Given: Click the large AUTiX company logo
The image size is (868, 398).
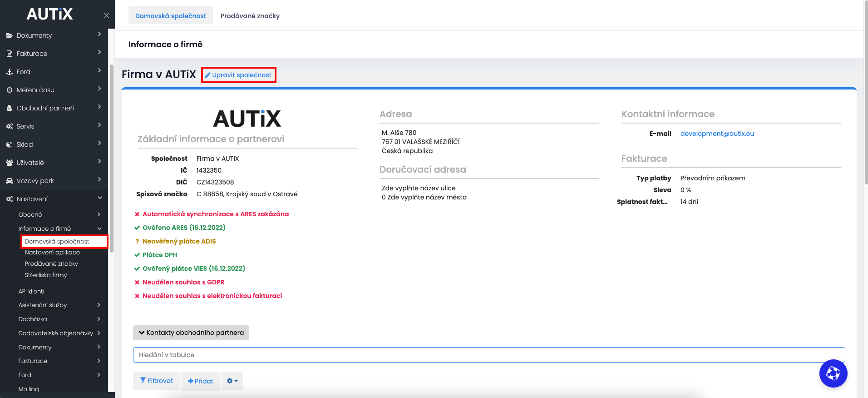Looking at the screenshot, I should [x=247, y=119].
